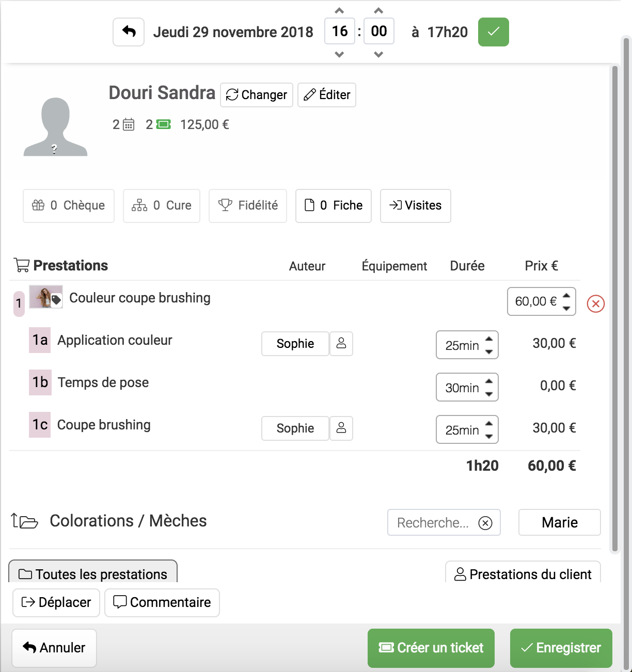Clear the Recherche field with its X icon
632x672 pixels.
(x=485, y=523)
